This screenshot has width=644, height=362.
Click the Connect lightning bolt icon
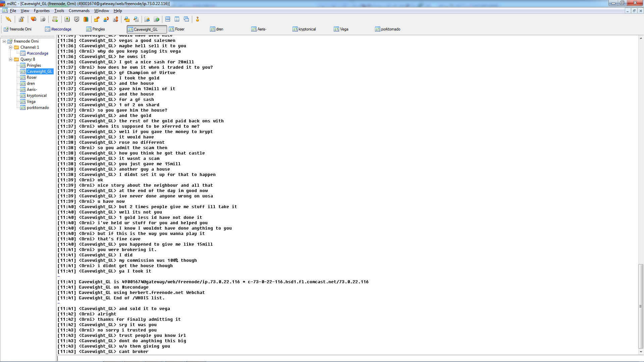(8, 19)
